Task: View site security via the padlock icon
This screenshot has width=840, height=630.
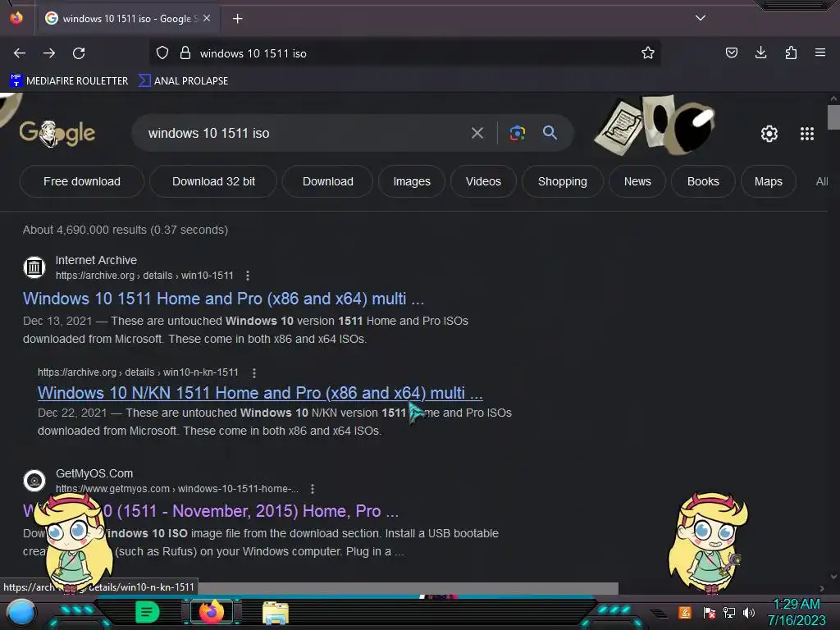Action: click(185, 53)
